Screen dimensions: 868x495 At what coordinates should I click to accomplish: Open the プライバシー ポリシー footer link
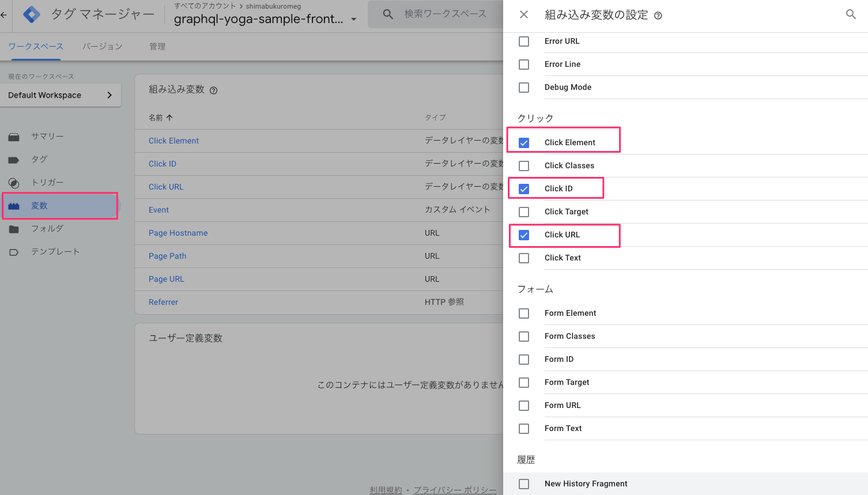(x=455, y=489)
